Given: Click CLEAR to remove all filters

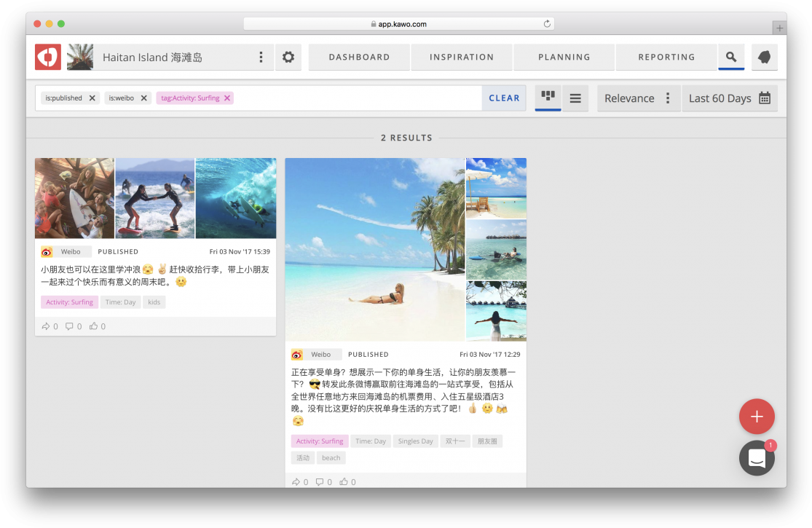Looking at the screenshot, I should pos(503,98).
